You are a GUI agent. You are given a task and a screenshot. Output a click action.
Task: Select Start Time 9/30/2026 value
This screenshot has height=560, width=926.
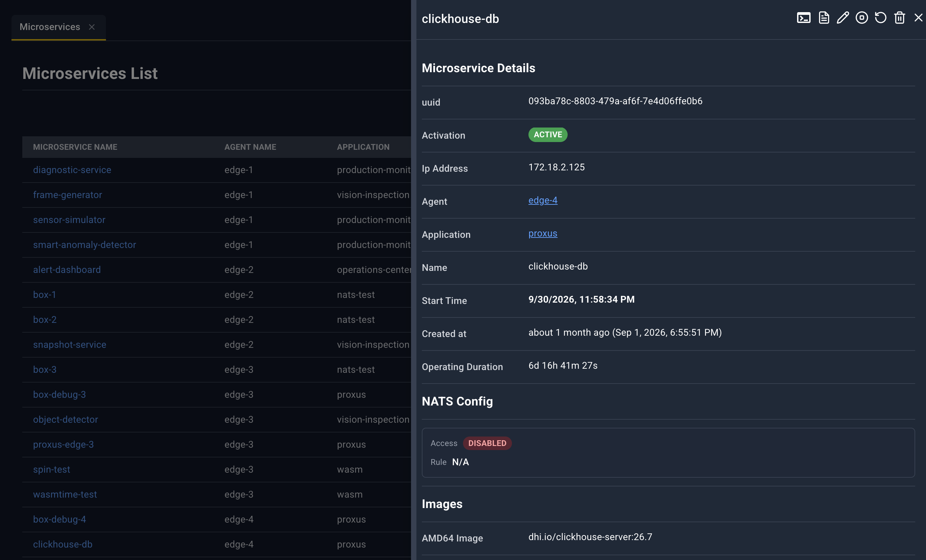[x=581, y=299]
